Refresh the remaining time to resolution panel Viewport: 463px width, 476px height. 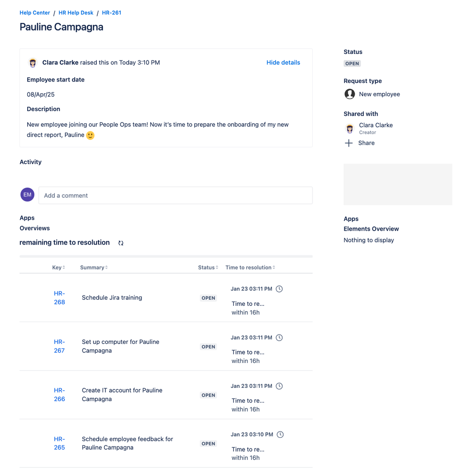121,243
